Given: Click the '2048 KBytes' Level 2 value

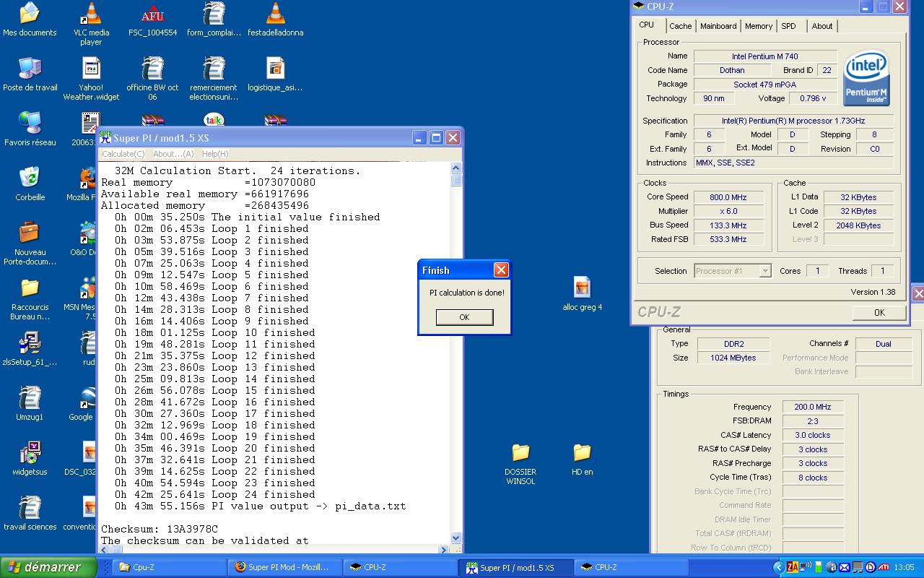Looking at the screenshot, I should 859,225.
